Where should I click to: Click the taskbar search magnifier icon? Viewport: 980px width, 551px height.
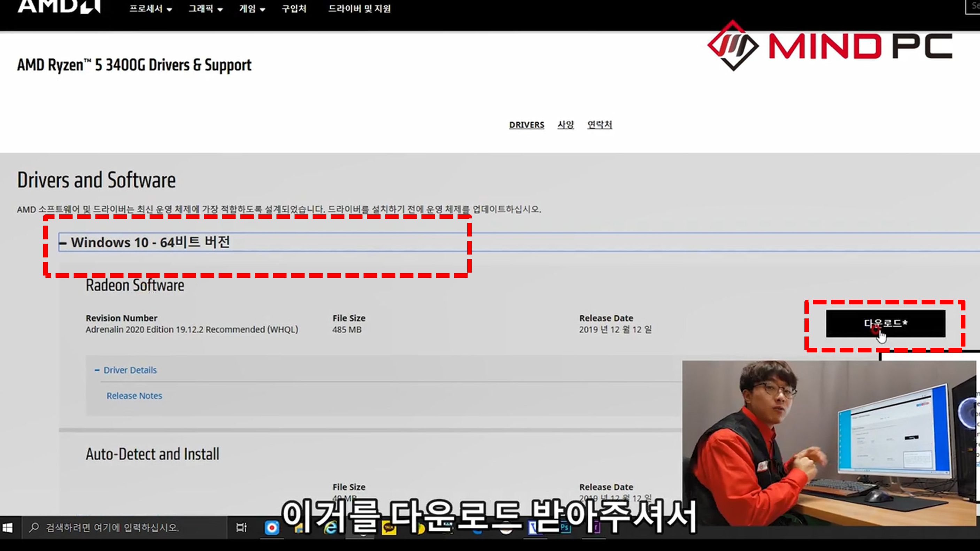click(x=34, y=527)
